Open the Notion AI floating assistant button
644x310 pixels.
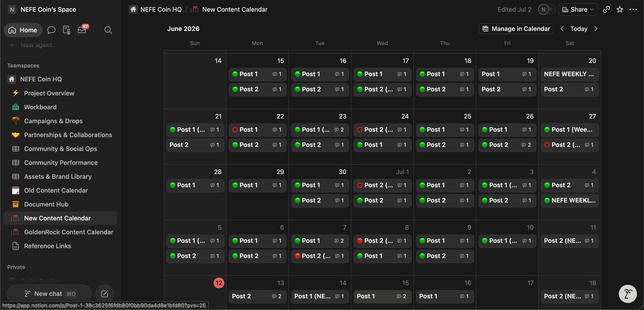627,293
